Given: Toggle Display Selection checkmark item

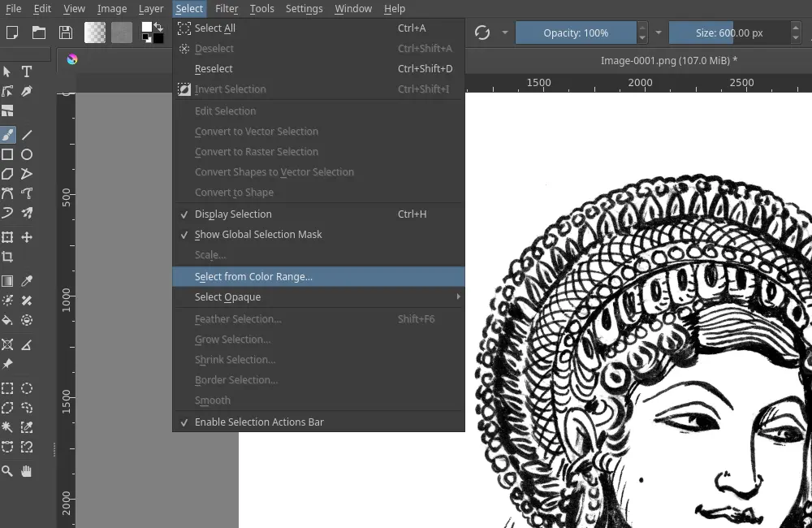Looking at the screenshot, I should coord(318,214).
